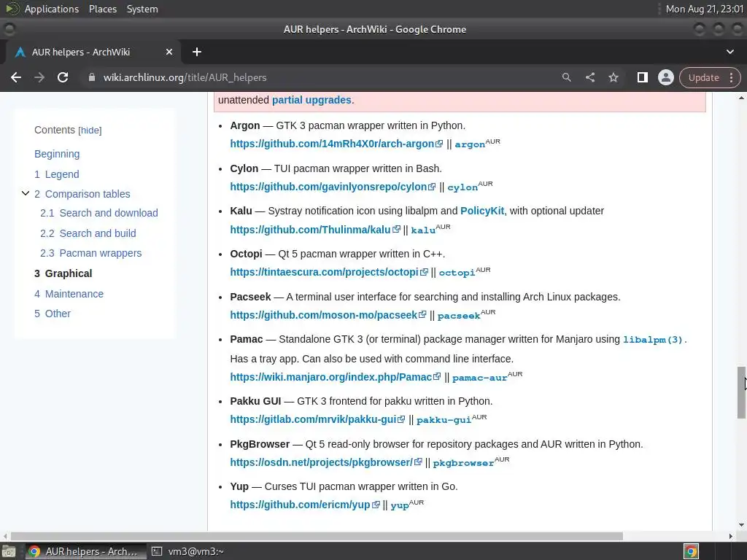Select AUR helpers Chrome window in taskbar
Viewport: 747px width, 560px height.
[86, 551]
